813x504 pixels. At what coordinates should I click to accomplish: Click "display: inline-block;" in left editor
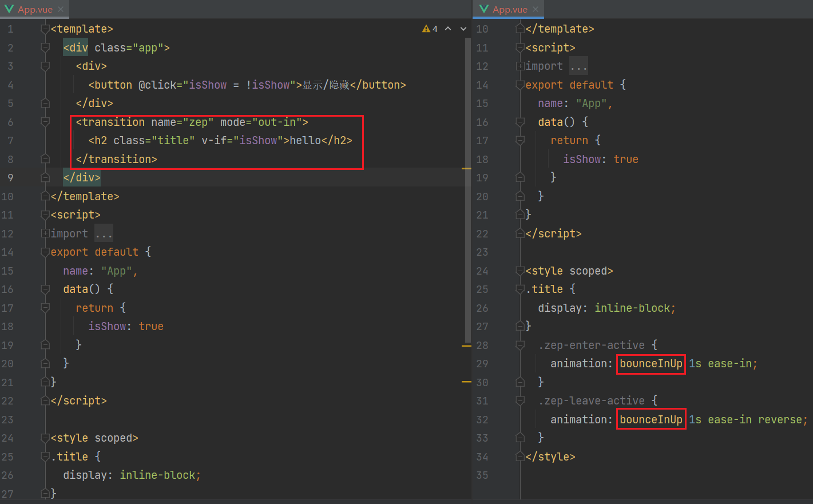tap(132, 475)
